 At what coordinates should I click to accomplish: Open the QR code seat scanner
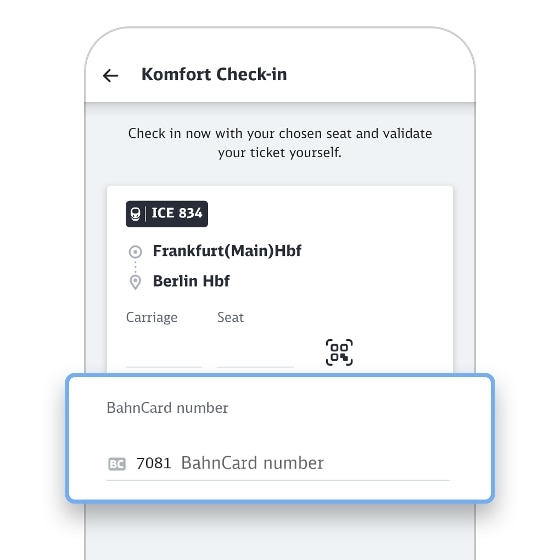click(x=339, y=352)
